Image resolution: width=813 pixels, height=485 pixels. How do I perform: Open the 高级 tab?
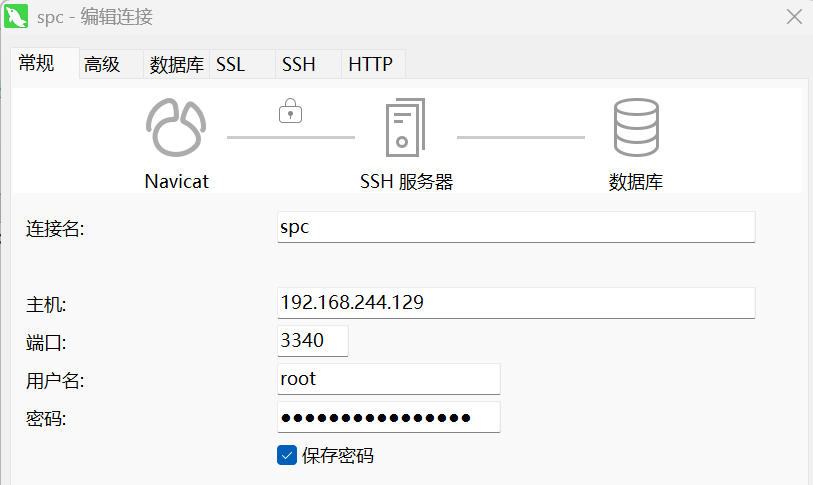coord(102,65)
